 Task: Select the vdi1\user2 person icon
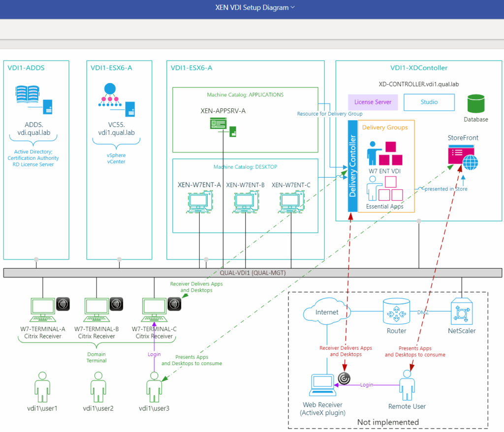(x=98, y=387)
